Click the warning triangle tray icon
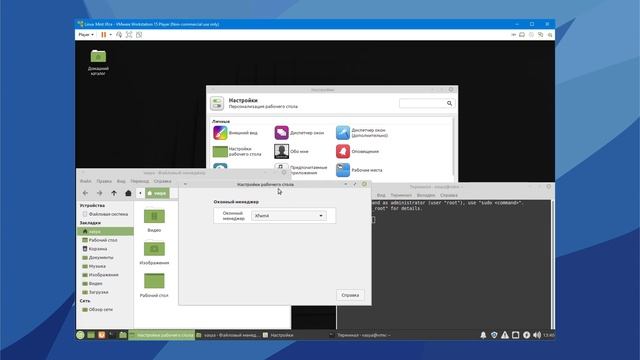The height and width of the screenshot is (360, 640). click(505, 335)
